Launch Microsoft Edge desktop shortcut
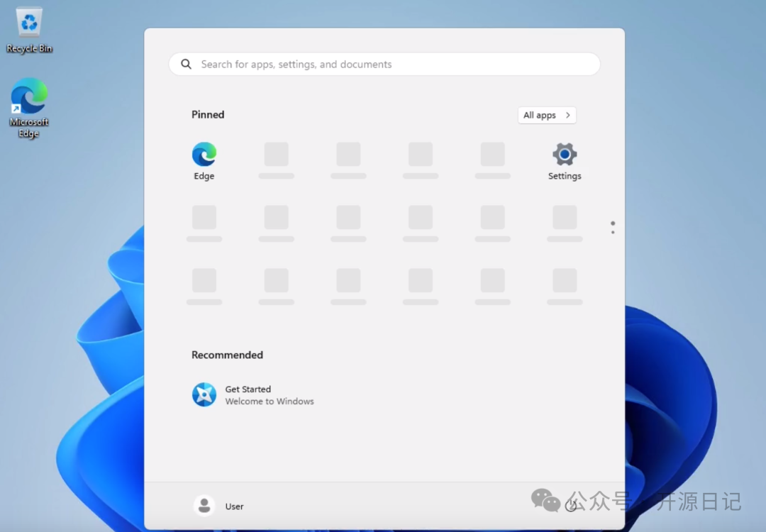Image resolution: width=766 pixels, height=532 pixels. (28, 96)
